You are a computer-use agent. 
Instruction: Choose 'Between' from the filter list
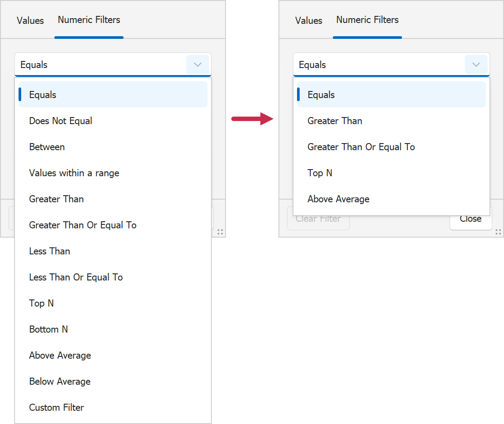(47, 147)
